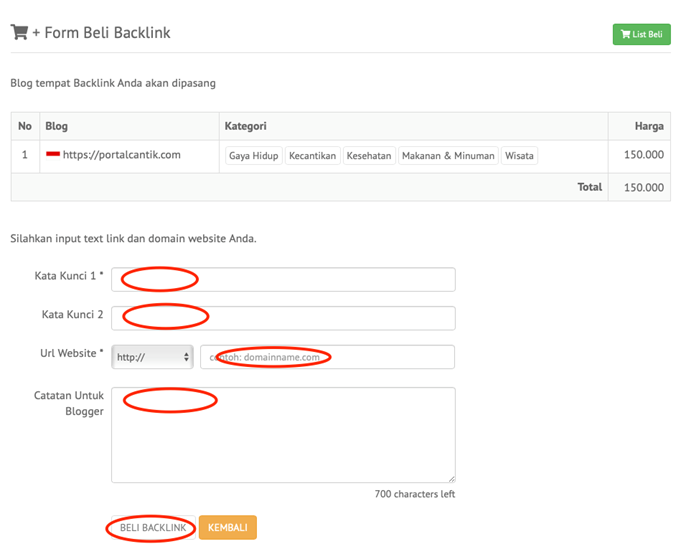Click the Makanan & Minuman tag
686x554 pixels.
(448, 156)
